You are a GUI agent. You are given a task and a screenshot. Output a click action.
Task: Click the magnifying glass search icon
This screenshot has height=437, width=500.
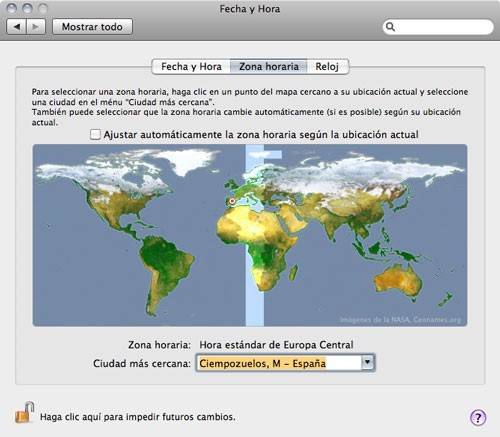(x=390, y=27)
